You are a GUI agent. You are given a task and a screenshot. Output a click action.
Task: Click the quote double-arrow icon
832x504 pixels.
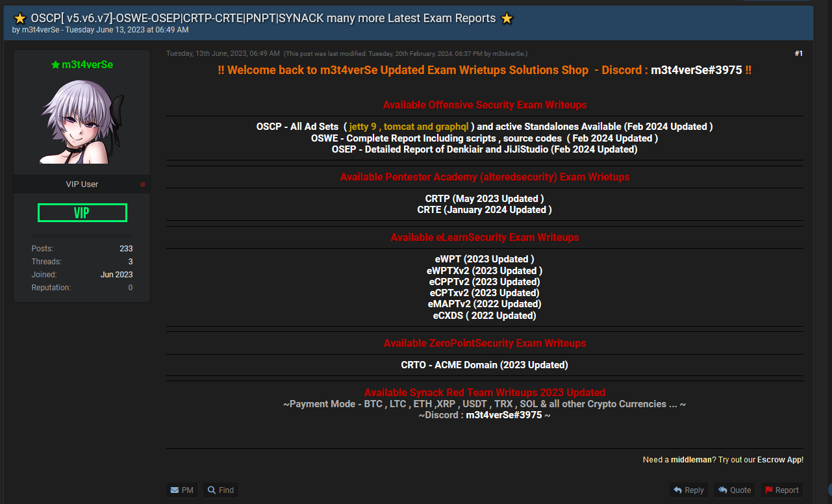[x=723, y=490]
